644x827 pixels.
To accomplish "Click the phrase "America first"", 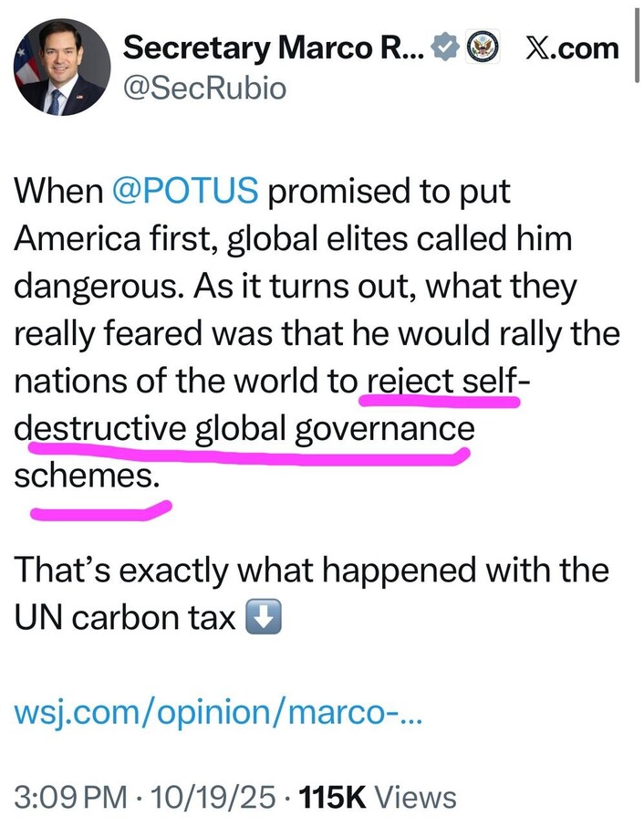I will (115, 240).
